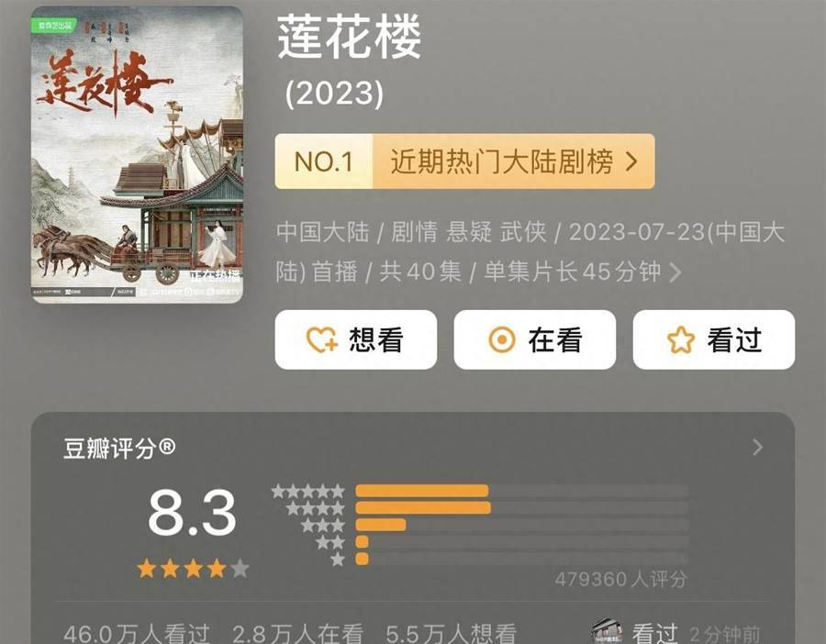Tap the orange star rating row

coord(193,569)
